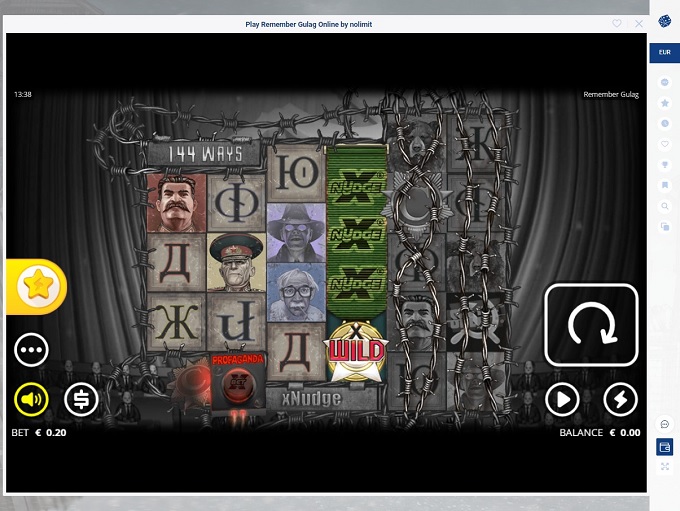Screen dimensions: 680x511
Task: Start autoplay with the play button
Action: tap(562, 400)
